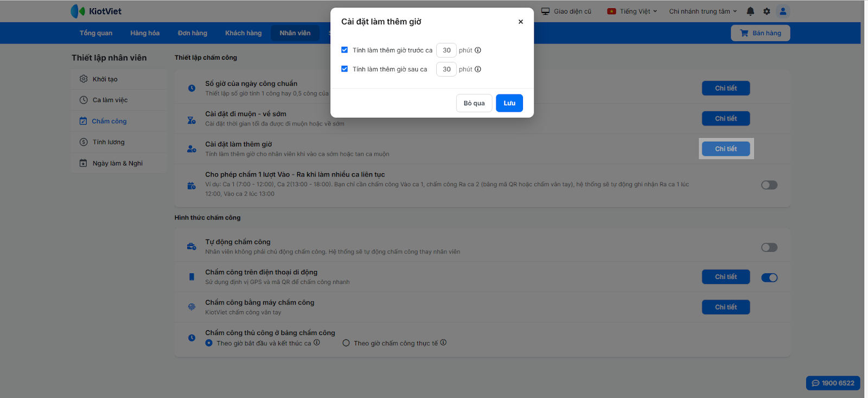Switch to 'Giao diện cũ'
Viewport: 868px width, 398px height.
point(566,11)
